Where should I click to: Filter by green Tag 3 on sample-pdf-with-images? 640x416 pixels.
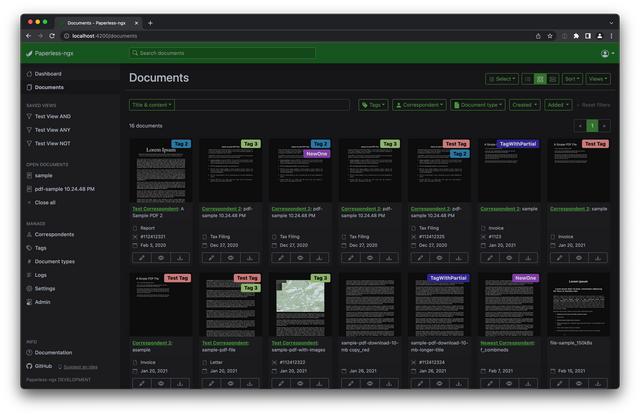[320, 278]
